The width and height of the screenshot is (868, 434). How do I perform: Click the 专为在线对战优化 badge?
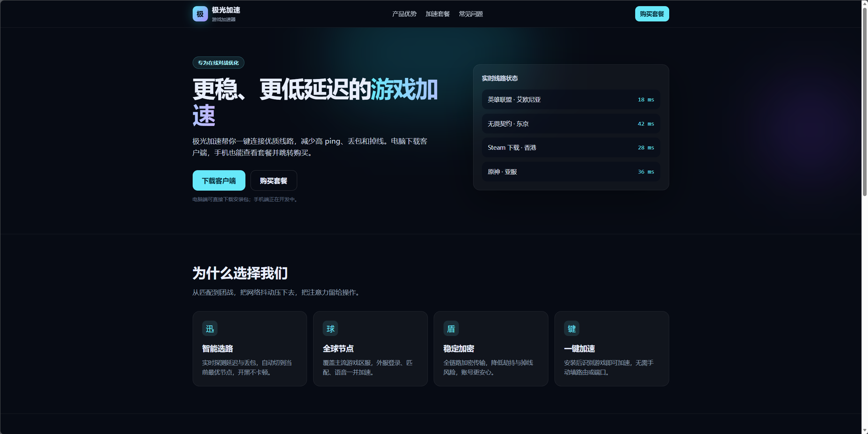pos(219,63)
